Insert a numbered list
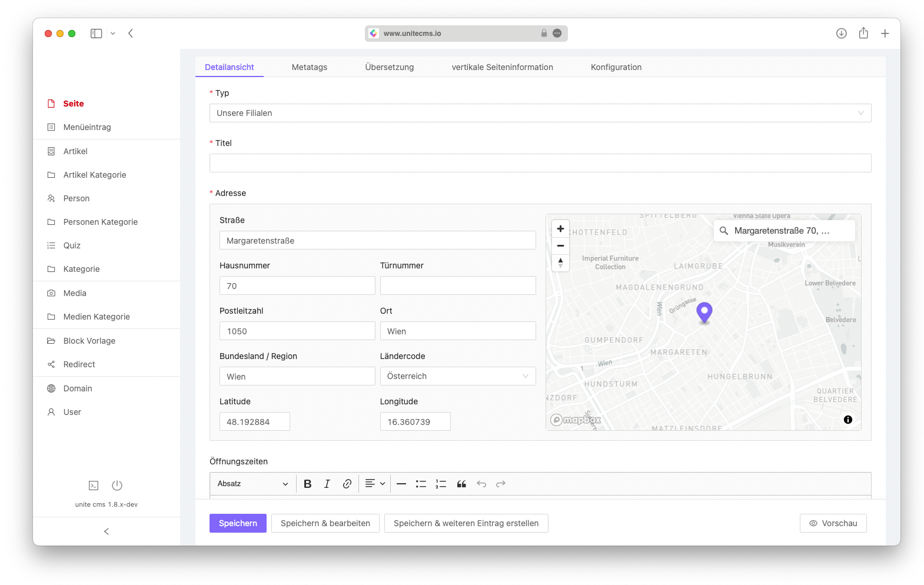Image resolution: width=924 pixels, height=585 pixels. pos(441,484)
